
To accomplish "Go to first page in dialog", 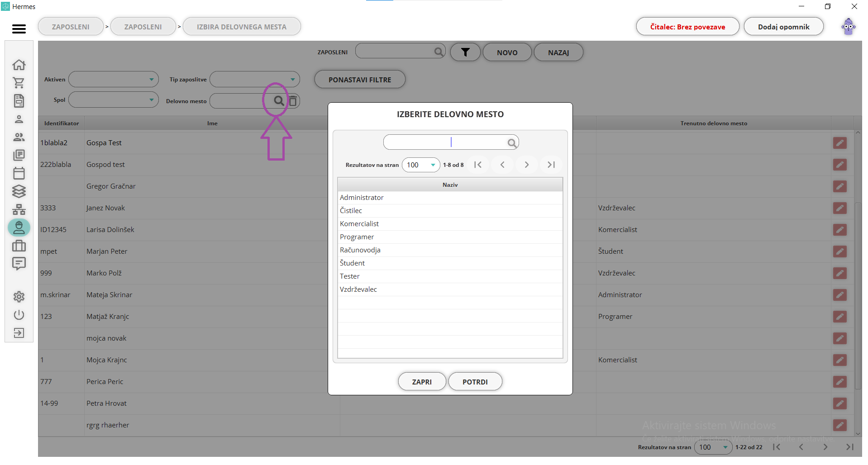I will click(478, 165).
